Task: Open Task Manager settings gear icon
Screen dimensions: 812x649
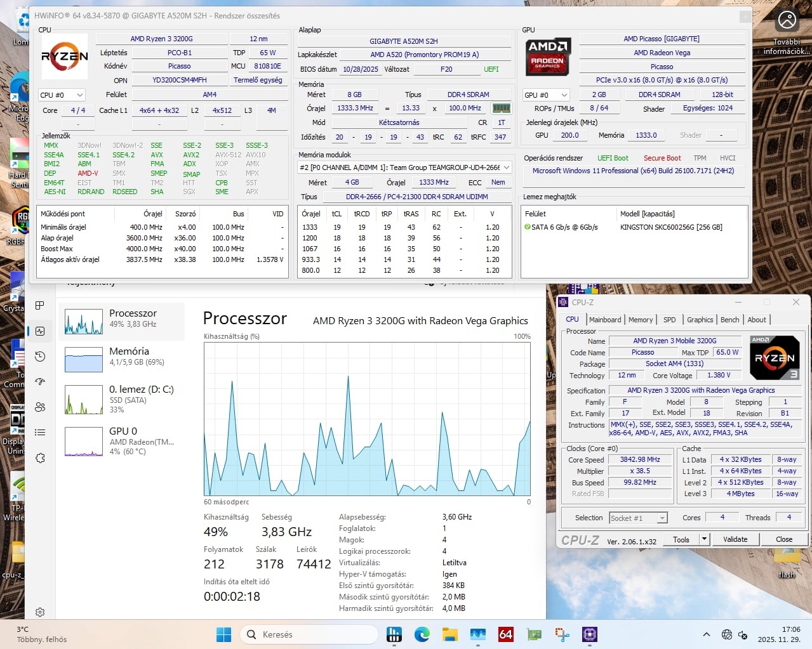Action: point(40,612)
